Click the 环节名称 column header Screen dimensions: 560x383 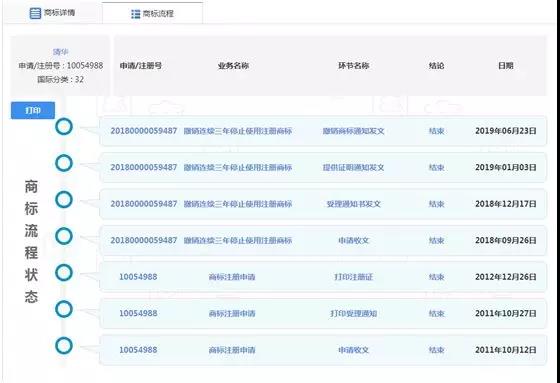[354, 66]
